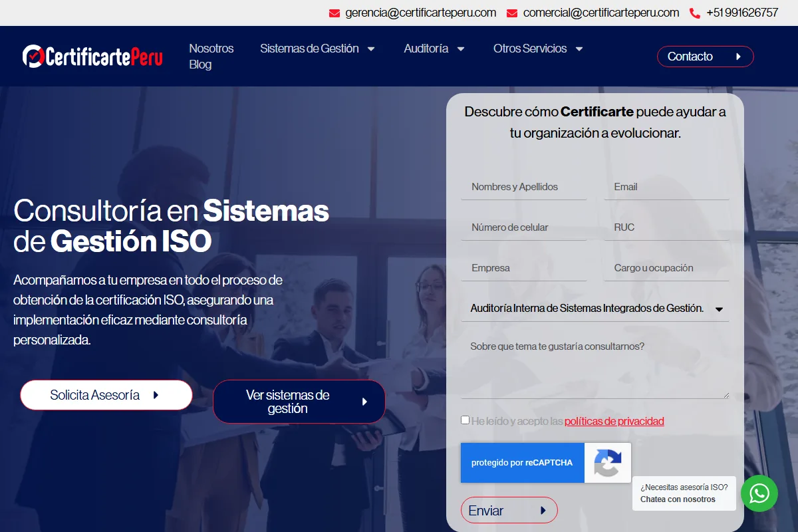Expand the Otros Servicios menu arrow
The image size is (798, 532).
tap(579, 49)
